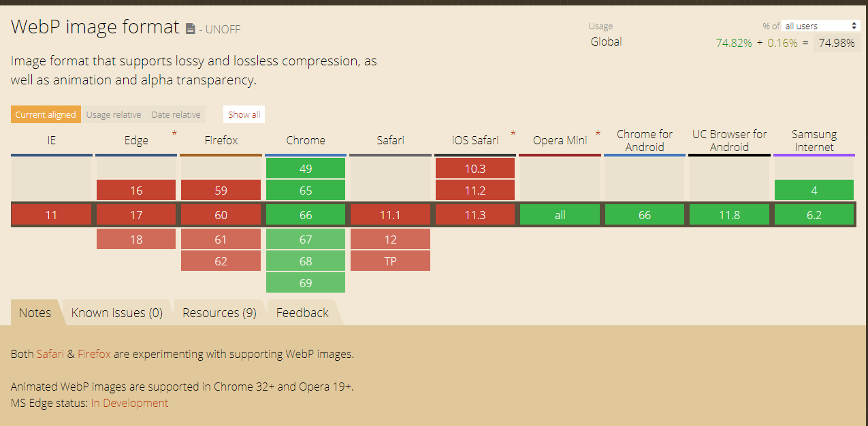The width and height of the screenshot is (868, 426).
Task: Click the asterisk beside Opera Mini header
Action: pos(598,133)
